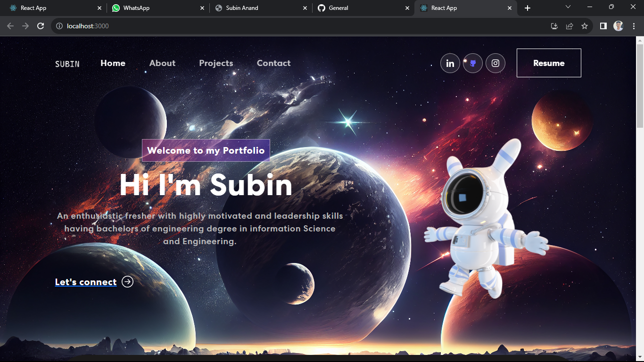Screen dimensions: 644x362
Task: Open the Instagram social icon
Action: [x=495, y=63]
